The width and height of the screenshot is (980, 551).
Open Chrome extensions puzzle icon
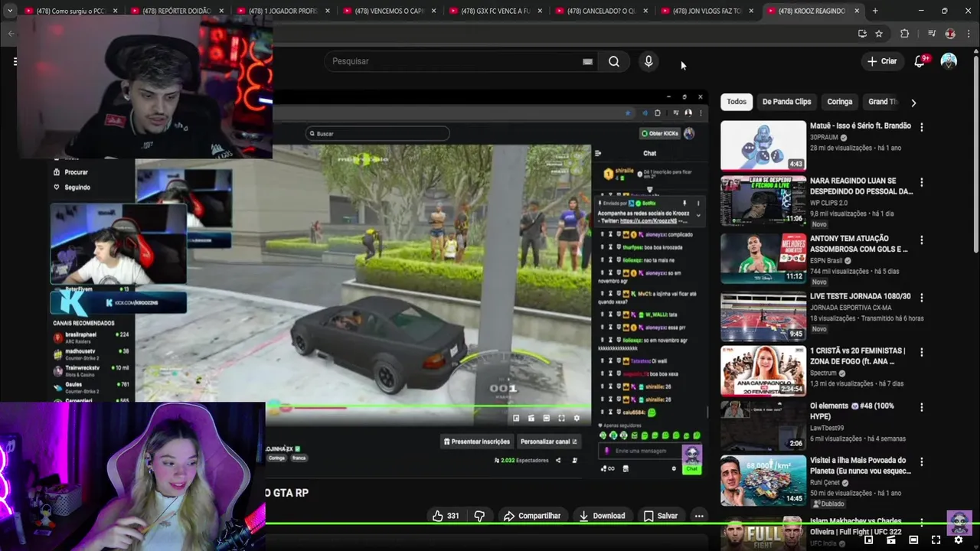(904, 34)
